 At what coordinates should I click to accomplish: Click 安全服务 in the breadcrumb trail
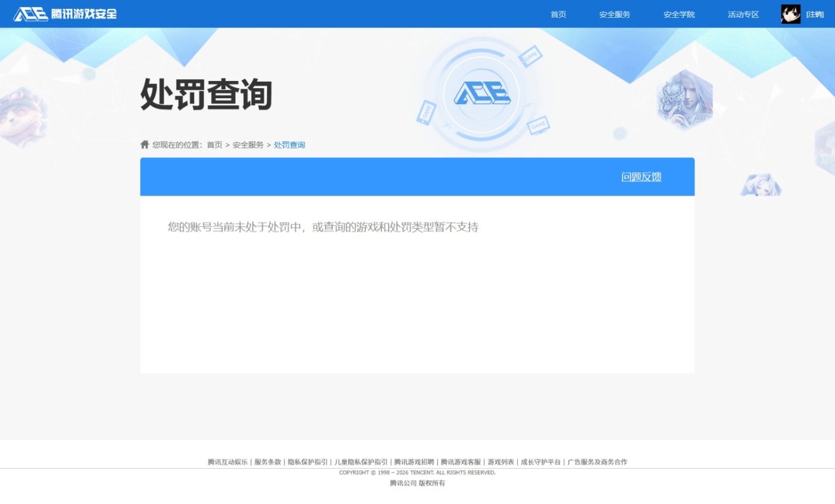pyautogui.click(x=248, y=145)
